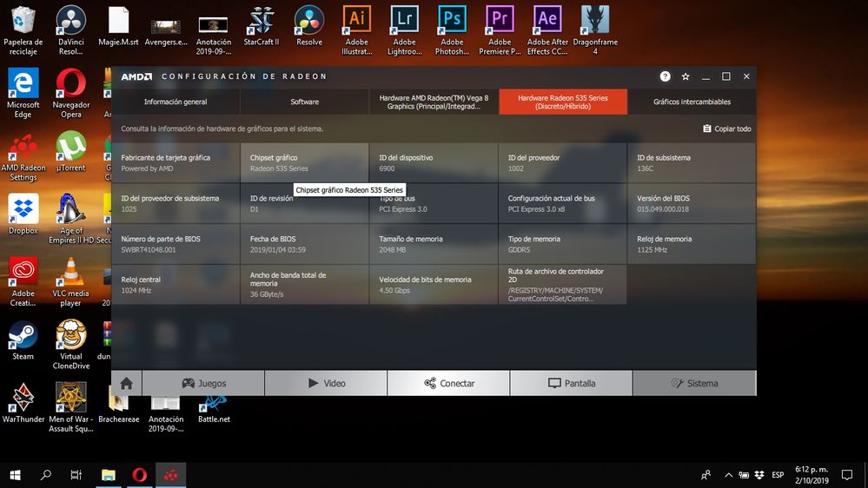Click the favorites star icon in Radeon title bar

686,76
